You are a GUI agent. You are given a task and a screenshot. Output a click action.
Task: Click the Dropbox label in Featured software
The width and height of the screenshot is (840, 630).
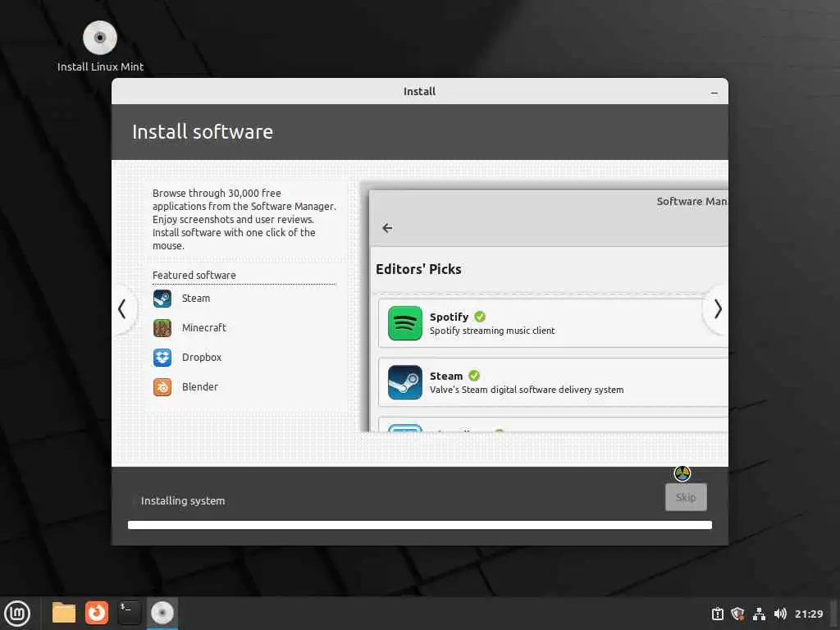[x=202, y=358]
